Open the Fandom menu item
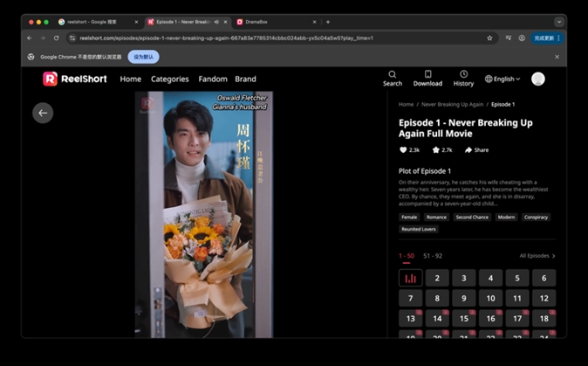 [212, 79]
